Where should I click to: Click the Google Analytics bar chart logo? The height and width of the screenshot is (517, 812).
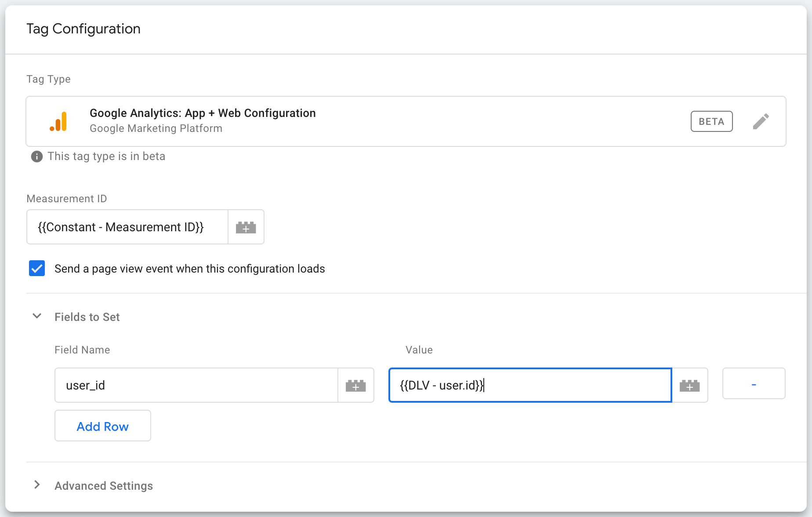pyautogui.click(x=58, y=121)
